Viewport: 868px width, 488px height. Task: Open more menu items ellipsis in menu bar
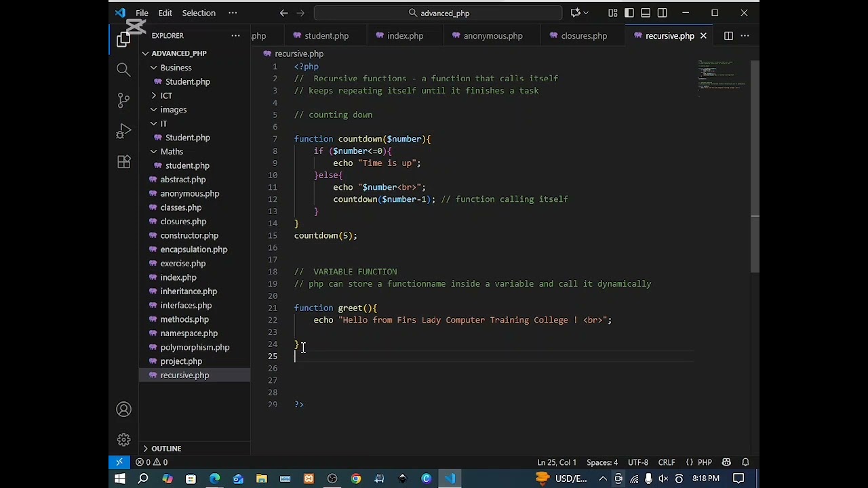pyautogui.click(x=233, y=13)
